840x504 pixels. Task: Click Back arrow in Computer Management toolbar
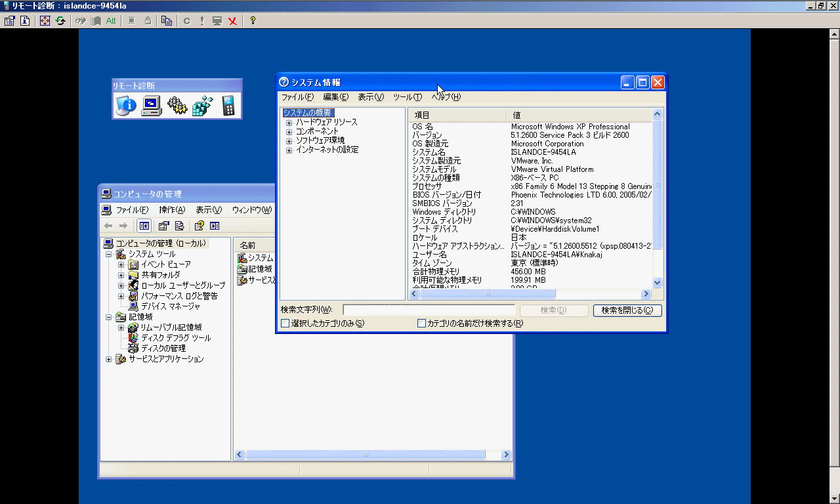(109, 226)
